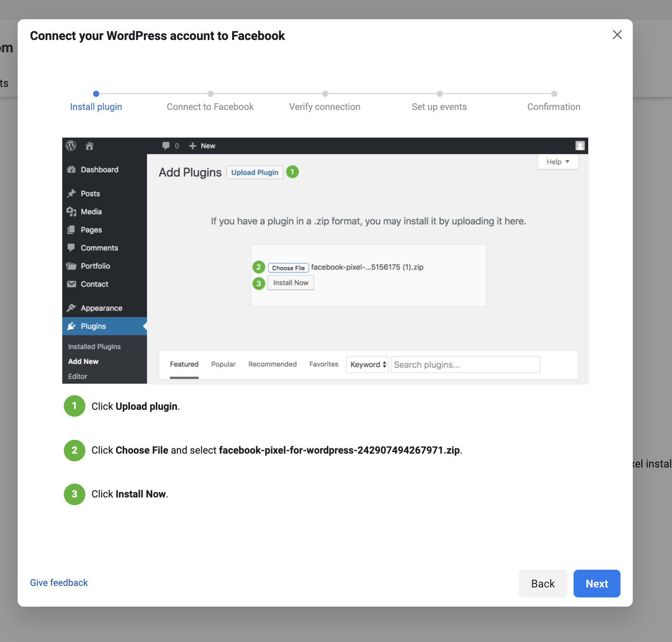Click the Dashboard gauge icon
This screenshot has height=642, width=672.
72,170
